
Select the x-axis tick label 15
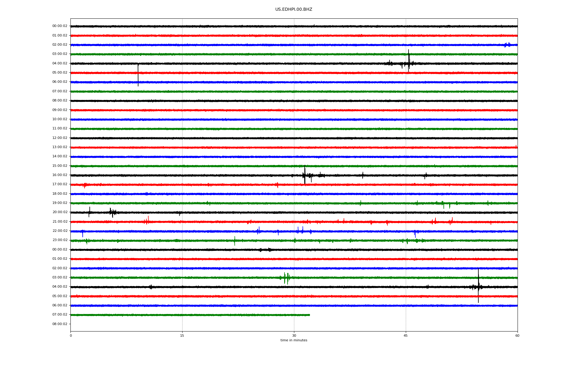182,335
